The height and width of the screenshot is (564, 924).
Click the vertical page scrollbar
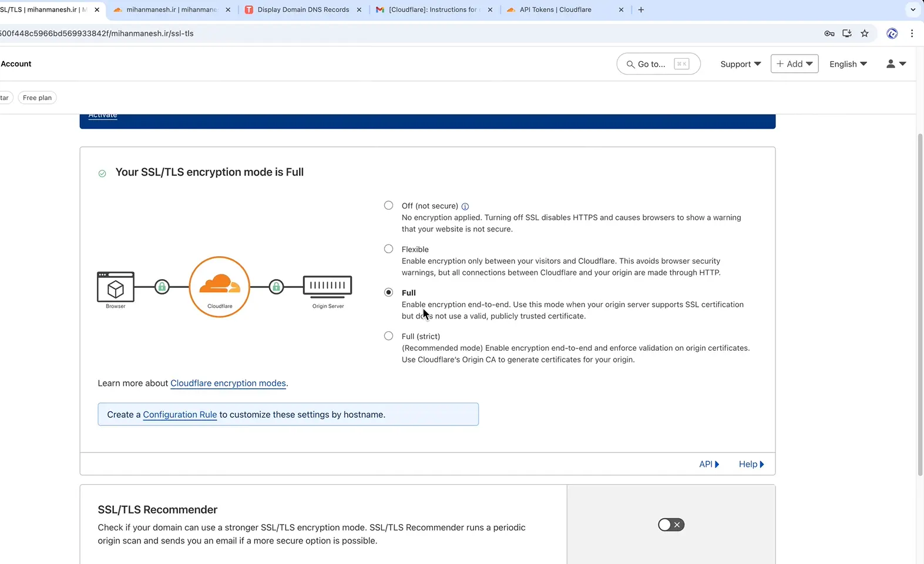tap(920, 304)
